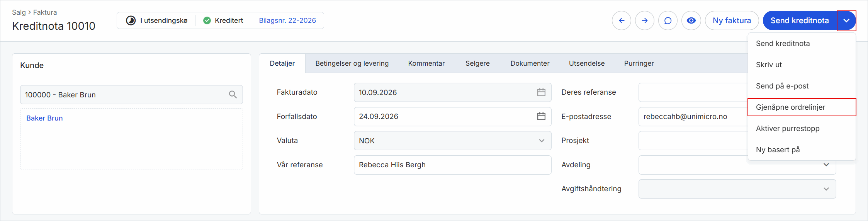Go to the previous invoice arrow
868x221 pixels.
coord(622,20)
